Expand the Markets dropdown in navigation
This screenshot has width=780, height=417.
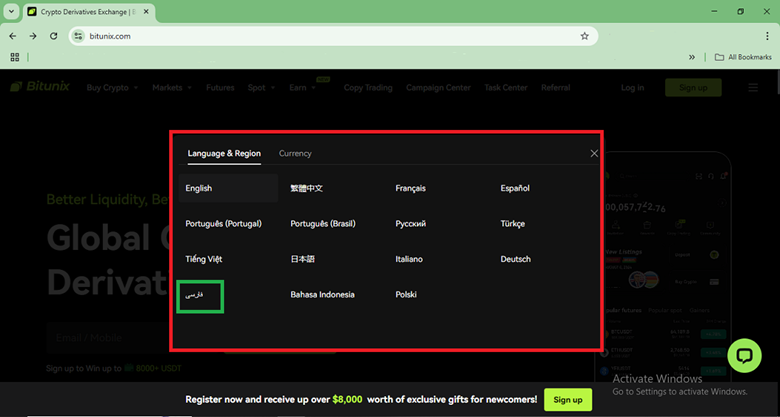[x=172, y=88]
